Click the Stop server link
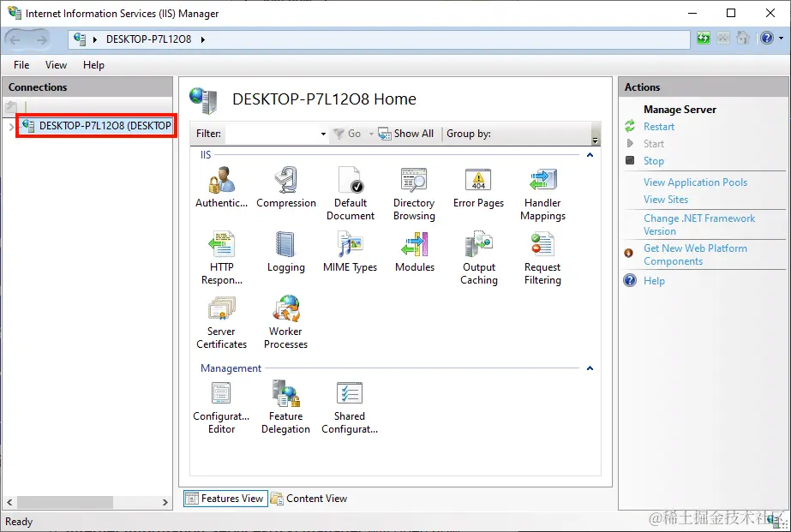 tap(653, 161)
